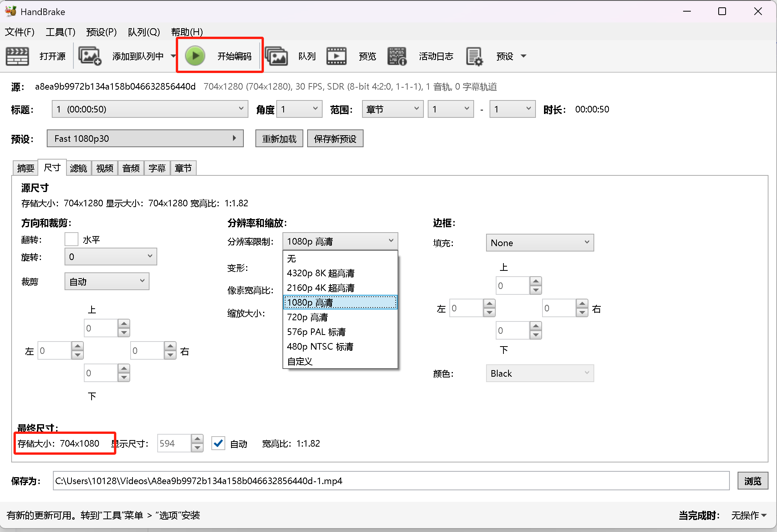Click the Preview film-frame icon

pyautogui.click(x=337, y=56)
